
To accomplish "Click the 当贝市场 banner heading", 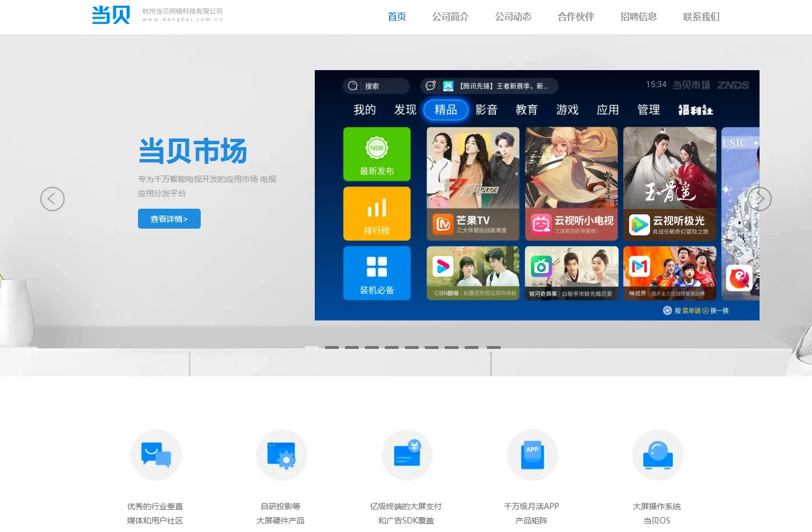I will pos(193,151).
